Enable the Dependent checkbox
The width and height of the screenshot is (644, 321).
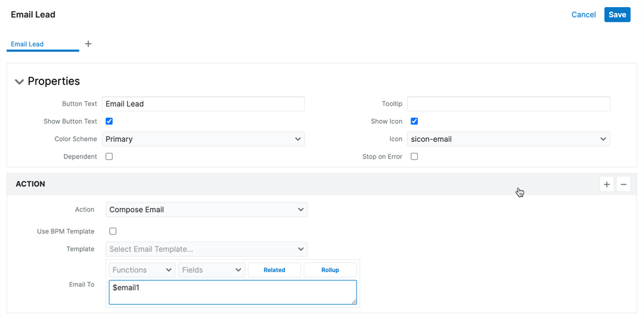tap(109, 157)
